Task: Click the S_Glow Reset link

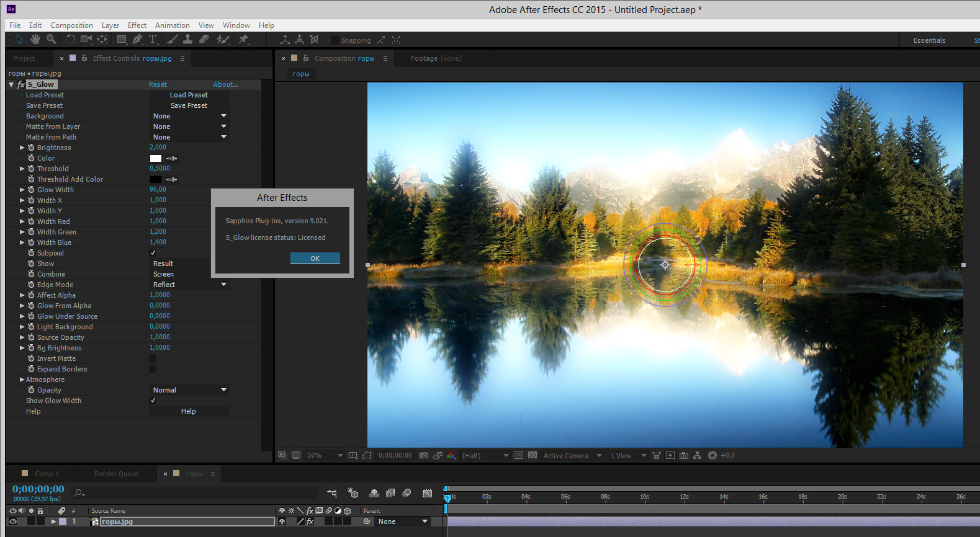Action: (x=158, y=84)
